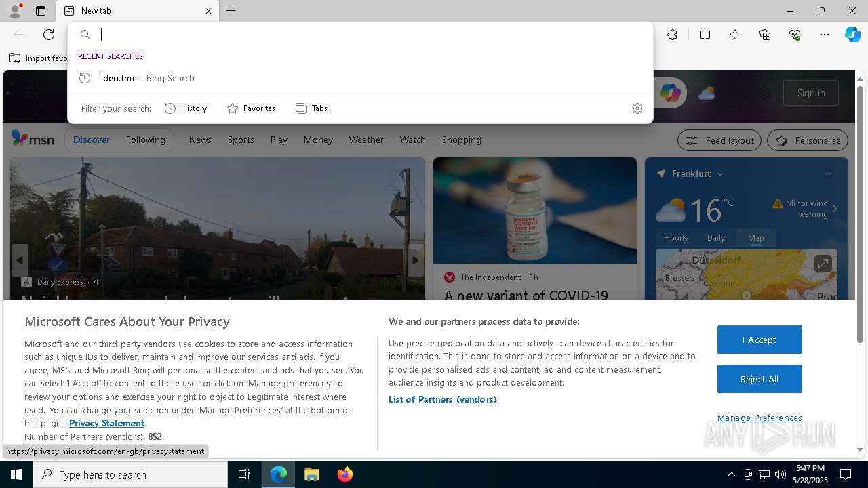Launch Firefox from the taskbar

[344, 474]
